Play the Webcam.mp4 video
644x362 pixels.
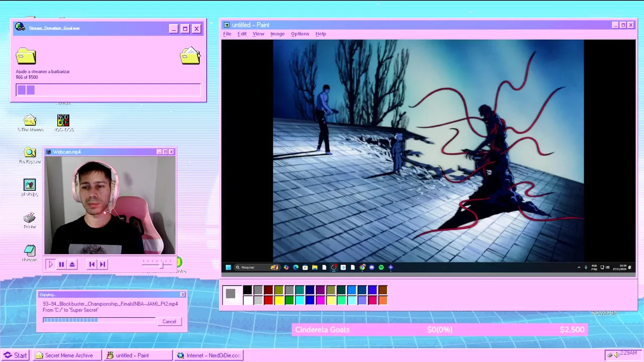(x=50, y=264)
